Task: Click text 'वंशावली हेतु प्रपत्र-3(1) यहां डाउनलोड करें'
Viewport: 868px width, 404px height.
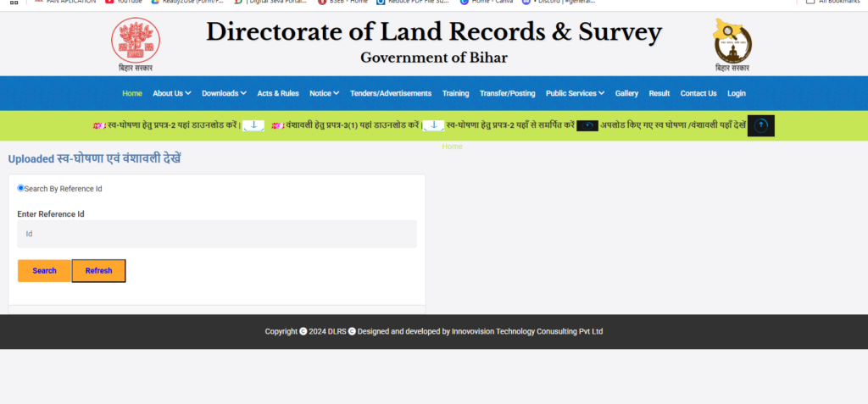Action: pyautogui.click(x=353, y=125)
